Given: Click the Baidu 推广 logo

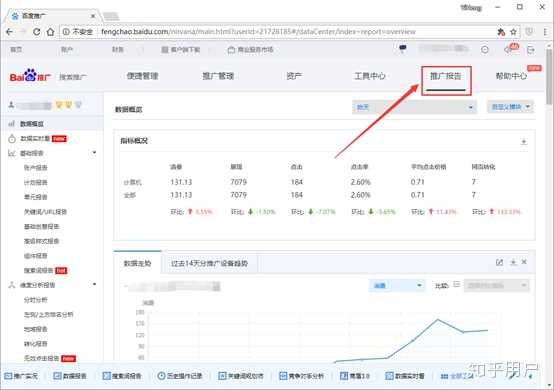Looking at the screenshot, I should coord(30,76).
